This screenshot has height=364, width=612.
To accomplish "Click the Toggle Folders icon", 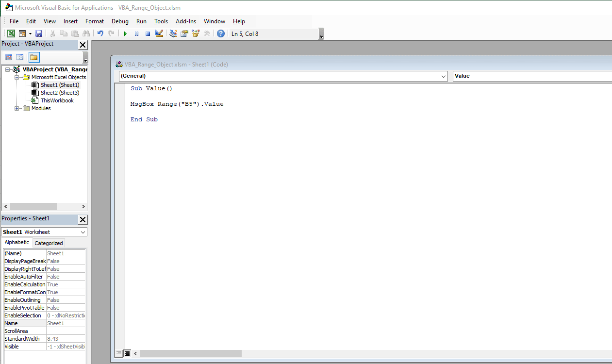I will click(x=33, y=57).
